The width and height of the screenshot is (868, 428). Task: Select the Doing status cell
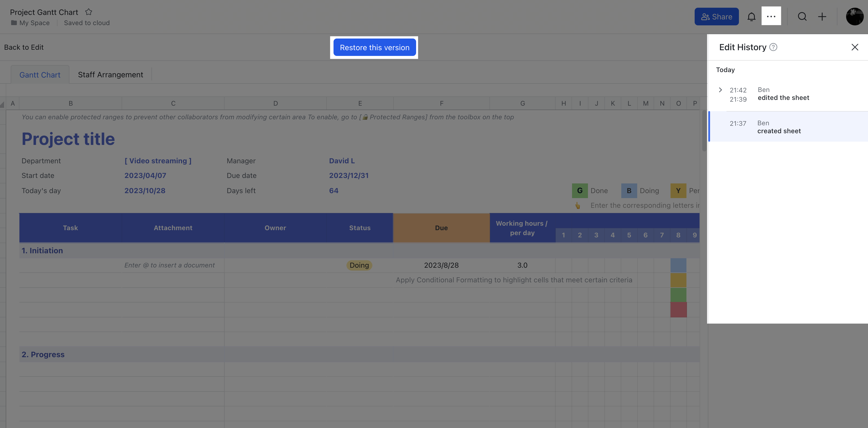(x=359, y=265)
